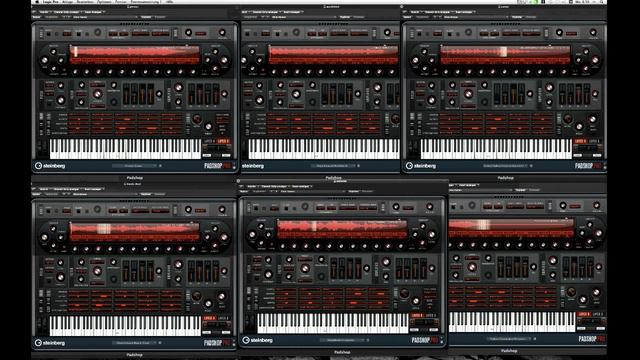Image resolution: width=640 pixels, height=360 pixels.
Task: Click large knob left of bottom-left waveform
Action: 44,237
